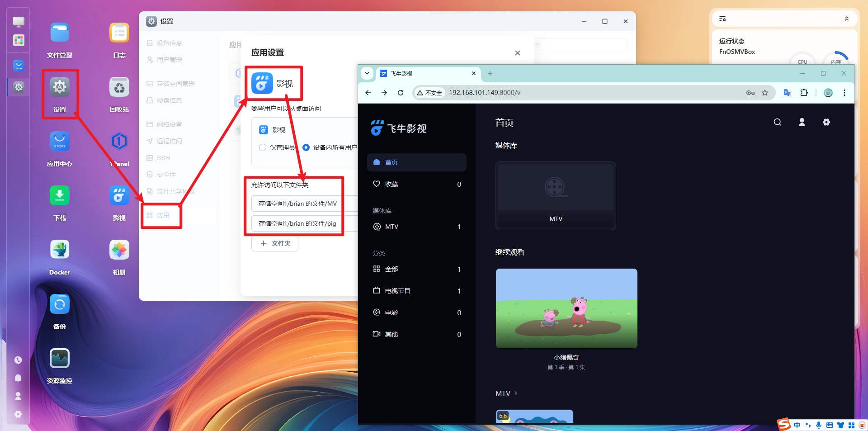Screen dimensions: 868x431
Task: Open the 应用中心 store icon
Action: [59, 142]
